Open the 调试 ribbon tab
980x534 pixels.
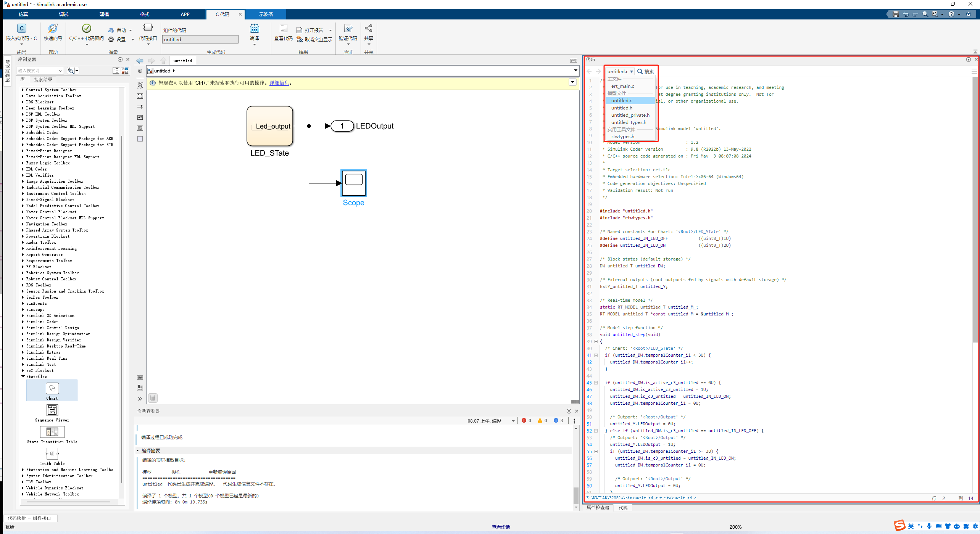click(x=64, y=14)
